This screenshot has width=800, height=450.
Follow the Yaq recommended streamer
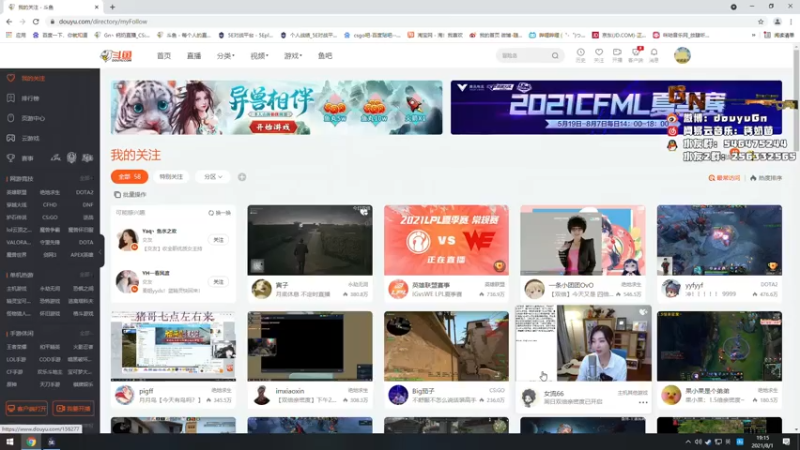pyautogui.click(x=218, y=240)
